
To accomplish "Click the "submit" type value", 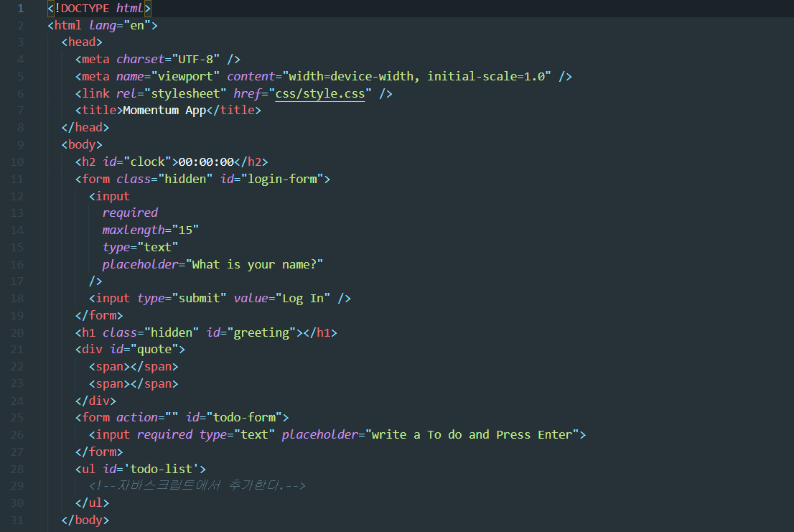I will [199, 298].
